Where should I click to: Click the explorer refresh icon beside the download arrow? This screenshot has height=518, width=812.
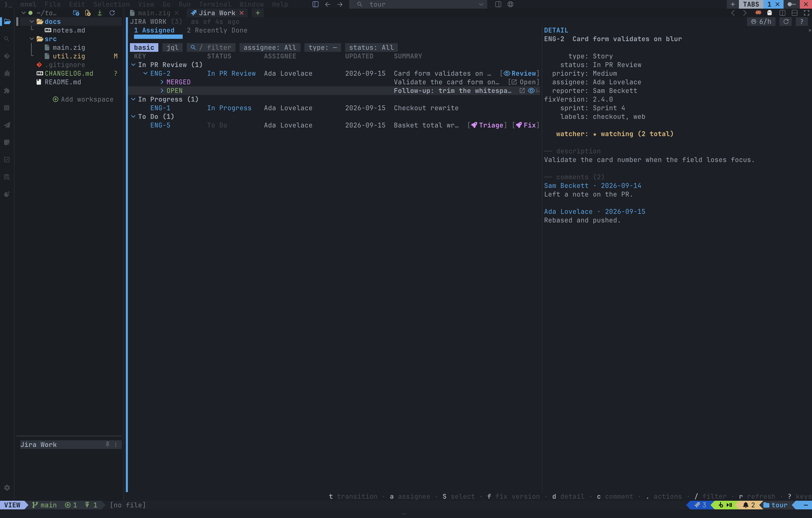tap(112, 13)
